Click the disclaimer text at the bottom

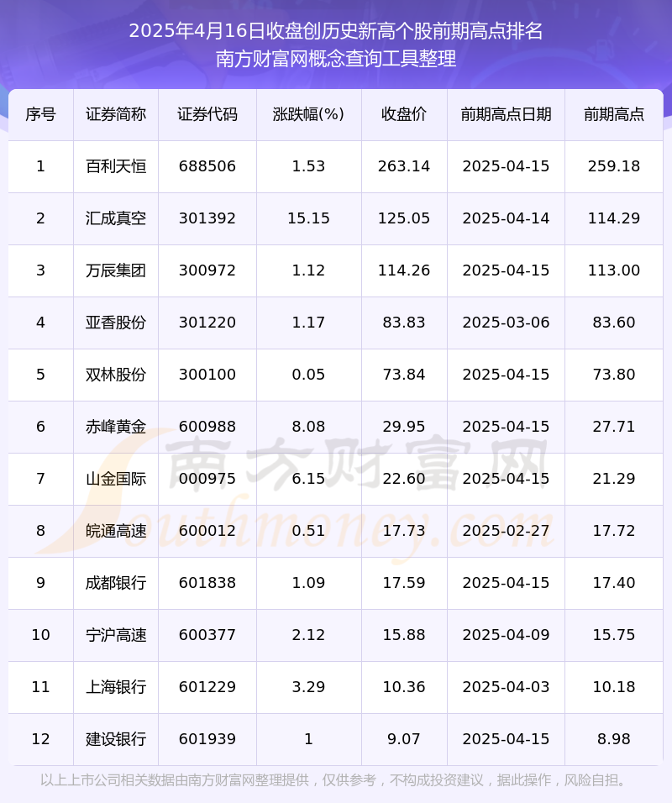click(x=336, y=780)
